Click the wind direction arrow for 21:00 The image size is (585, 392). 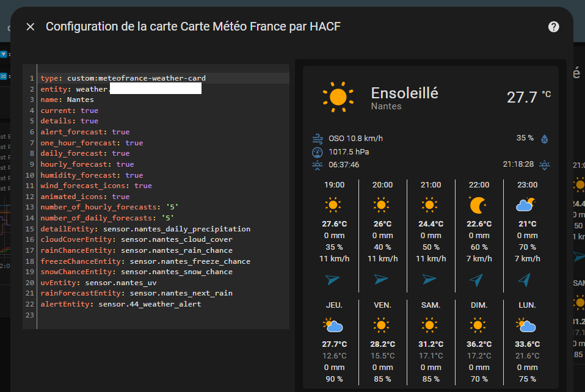[429, 279]
